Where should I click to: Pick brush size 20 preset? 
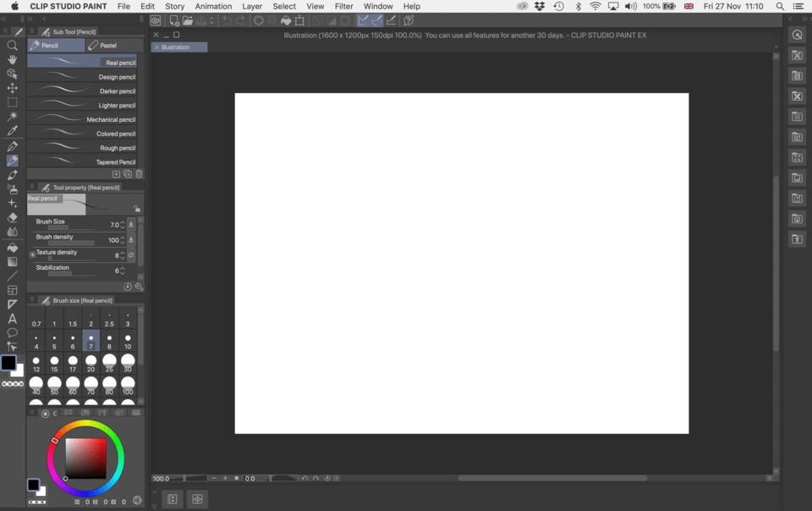click(x=91, y=364)
